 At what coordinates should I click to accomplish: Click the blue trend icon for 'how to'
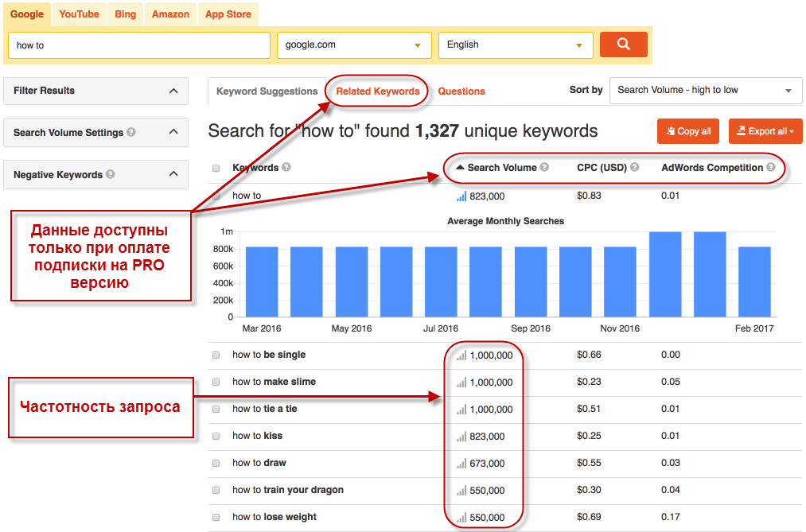pos(461,196)
